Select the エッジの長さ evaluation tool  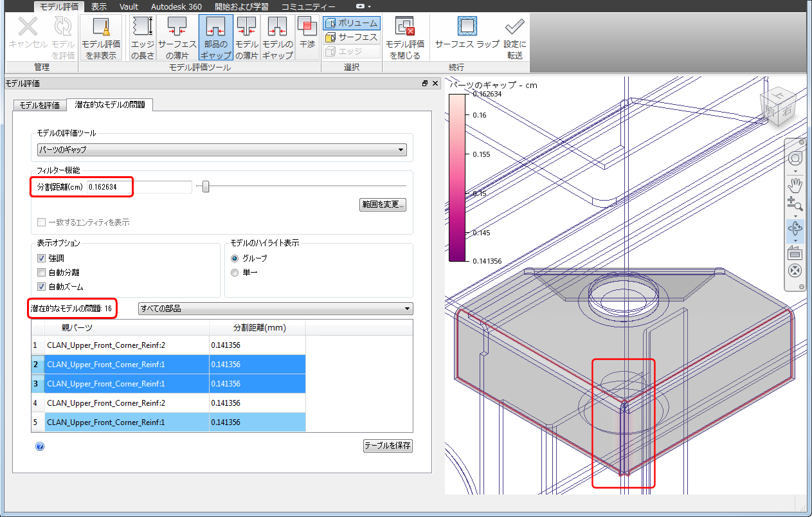(142, 38)
